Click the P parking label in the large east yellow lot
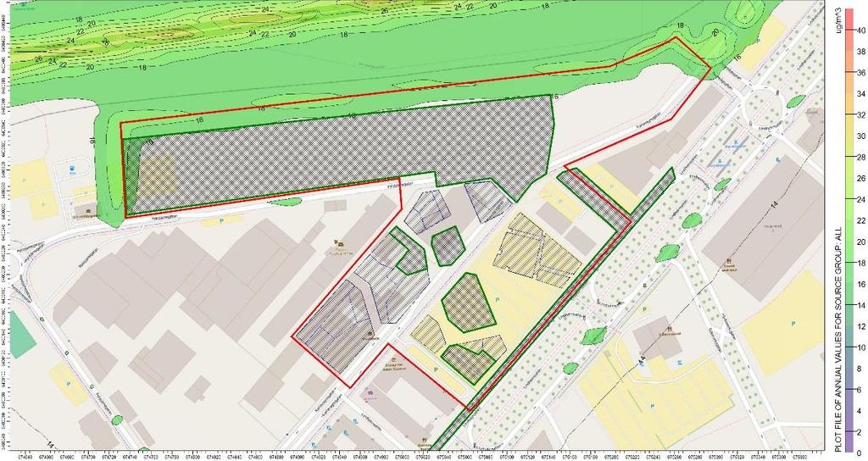The height and width of the screenshot is (461, 868). click(x=793, y=323)
